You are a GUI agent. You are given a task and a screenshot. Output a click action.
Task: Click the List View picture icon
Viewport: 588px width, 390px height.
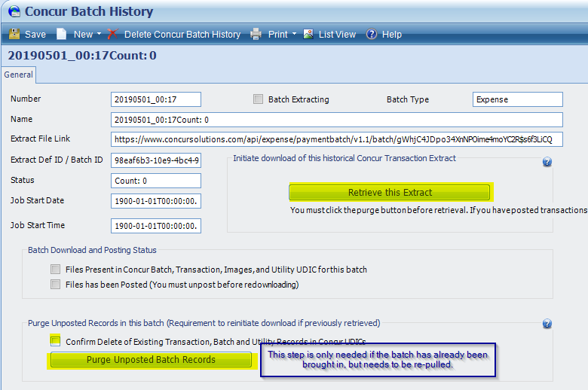(308, 34)
